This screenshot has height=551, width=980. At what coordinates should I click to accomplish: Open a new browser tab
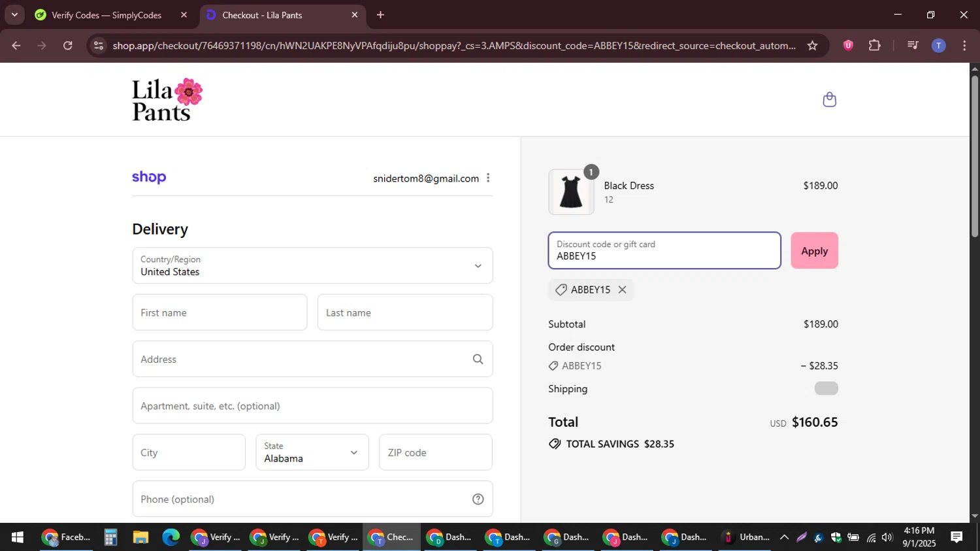tap(380, 14)
